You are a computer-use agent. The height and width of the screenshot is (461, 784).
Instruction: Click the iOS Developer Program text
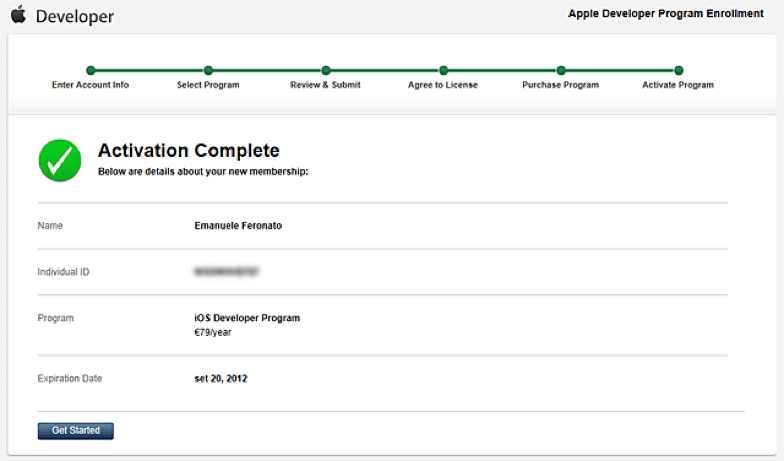tap(247, 318)
